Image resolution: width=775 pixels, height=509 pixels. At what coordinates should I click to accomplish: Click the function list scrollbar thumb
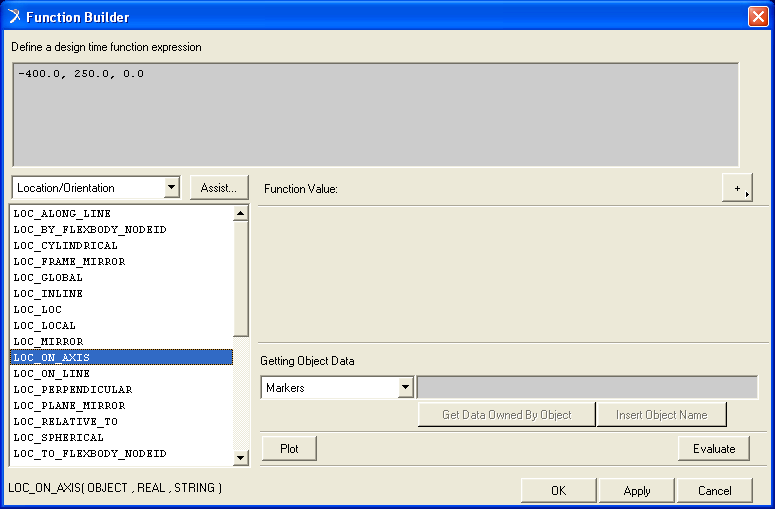(x=240, y=279)
